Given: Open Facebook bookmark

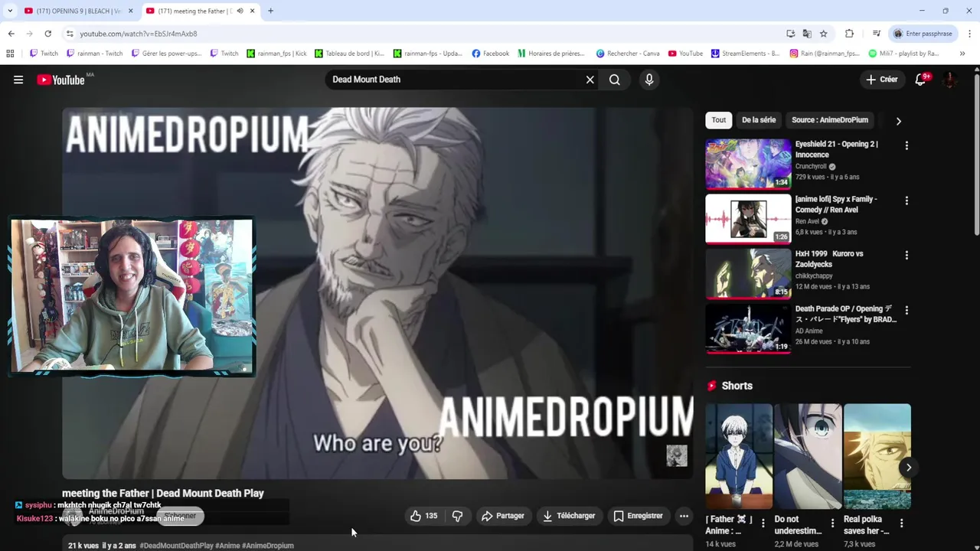Looking at the screenshot, I should tap(491, 54).
